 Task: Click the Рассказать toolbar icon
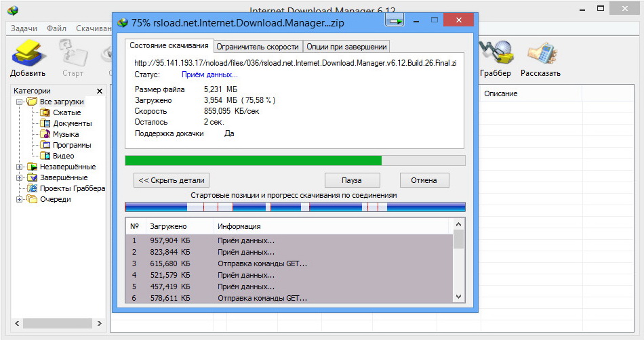pos(542,54)
